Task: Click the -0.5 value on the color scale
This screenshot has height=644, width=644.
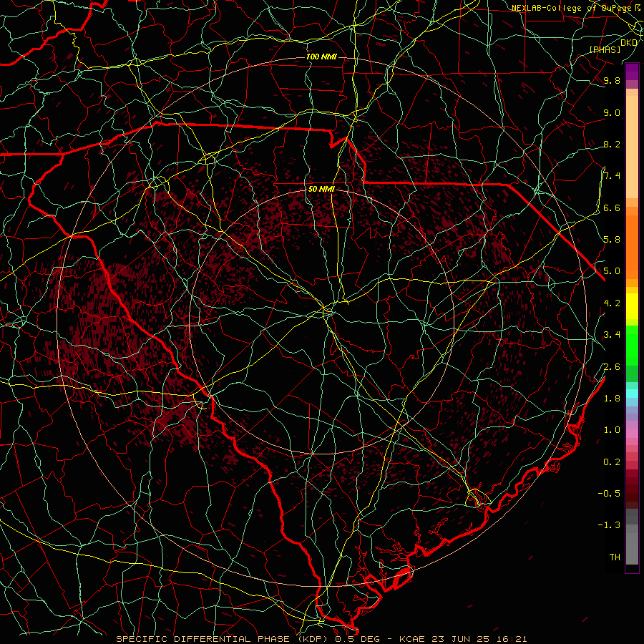Action: (609, 493)
